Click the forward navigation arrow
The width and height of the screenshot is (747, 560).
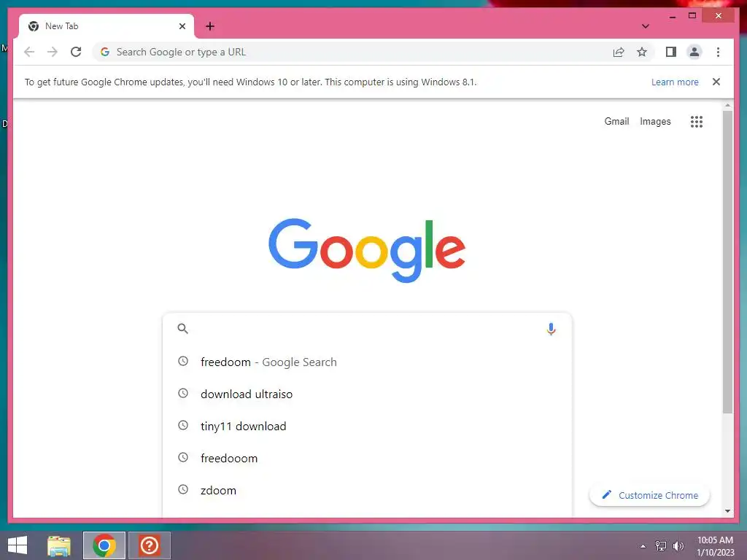[x=53, y=52]
